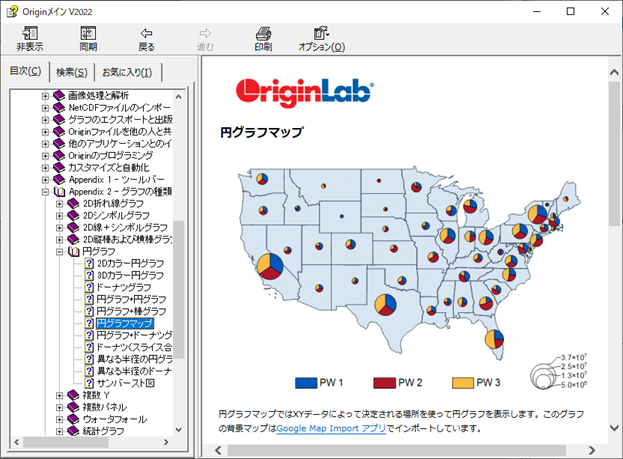Click the book icon beside 画像処理と解析
Screen dimensions: 623x459
click(59, 95)
